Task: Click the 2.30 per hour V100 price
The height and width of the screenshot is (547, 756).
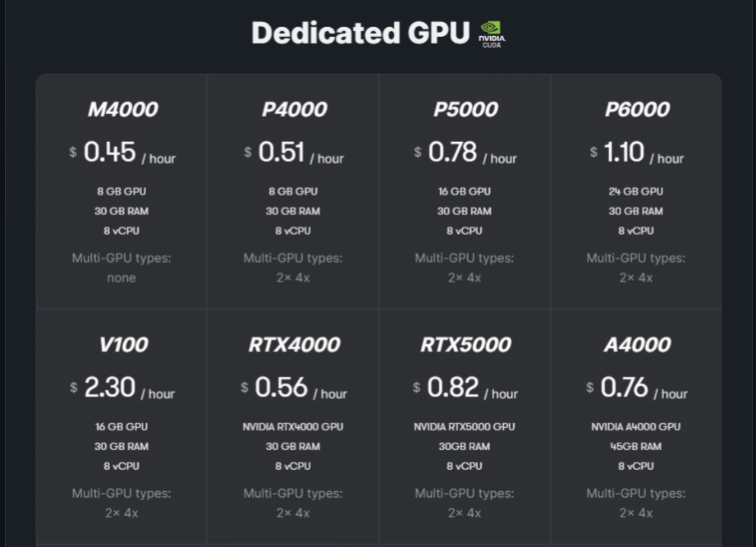Action: pyautogui.click(x=109, y=388)
